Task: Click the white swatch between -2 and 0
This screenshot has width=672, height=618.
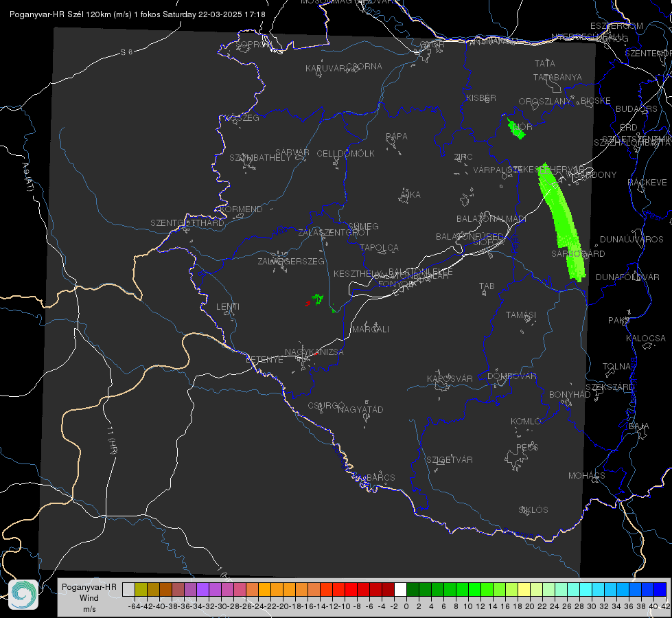Action: coord(400,589)
